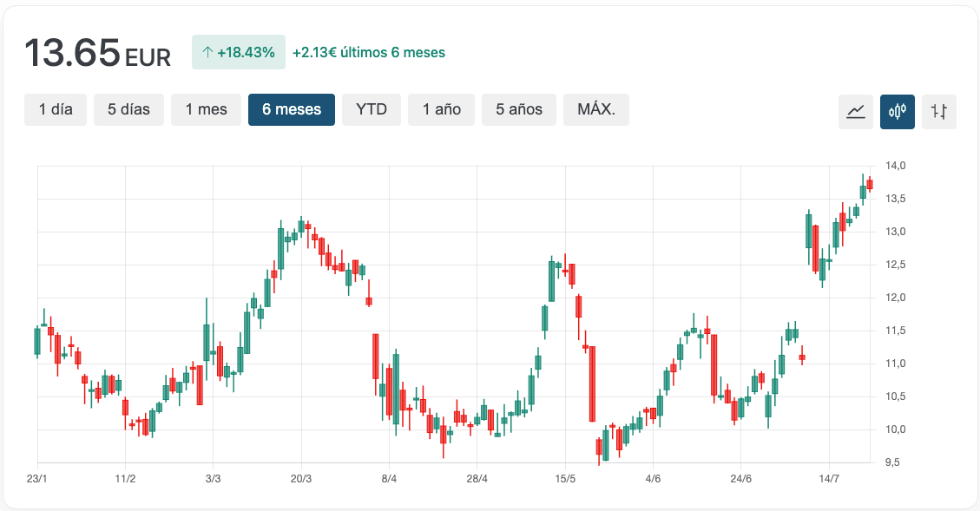Display the 1 año price history
Screen dimensions: 980x511
(x=441, y=109)
